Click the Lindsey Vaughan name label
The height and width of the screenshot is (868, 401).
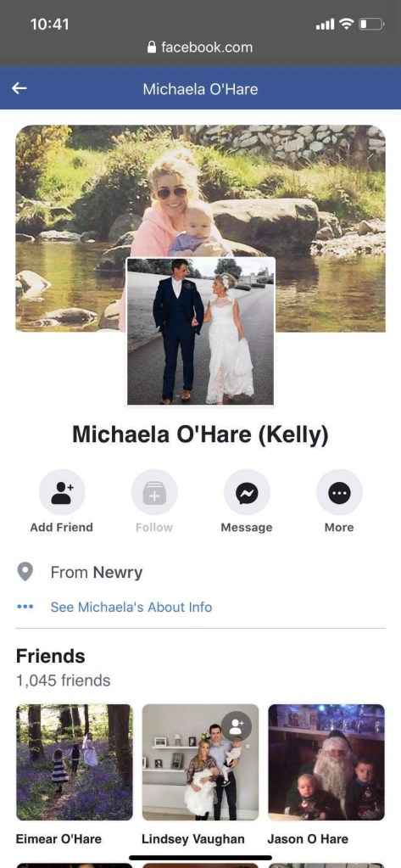[x=193, y=839]
